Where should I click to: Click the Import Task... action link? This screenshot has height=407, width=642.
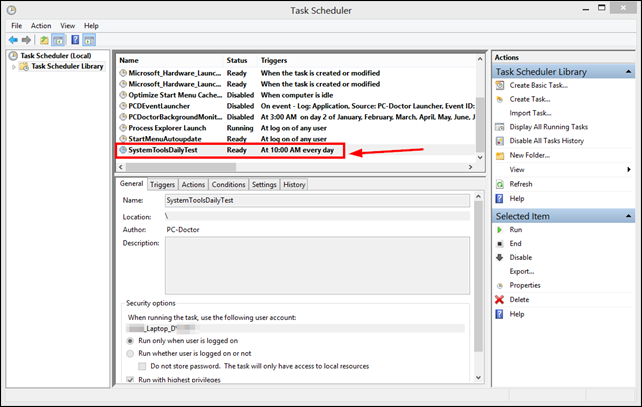[530, 113]
